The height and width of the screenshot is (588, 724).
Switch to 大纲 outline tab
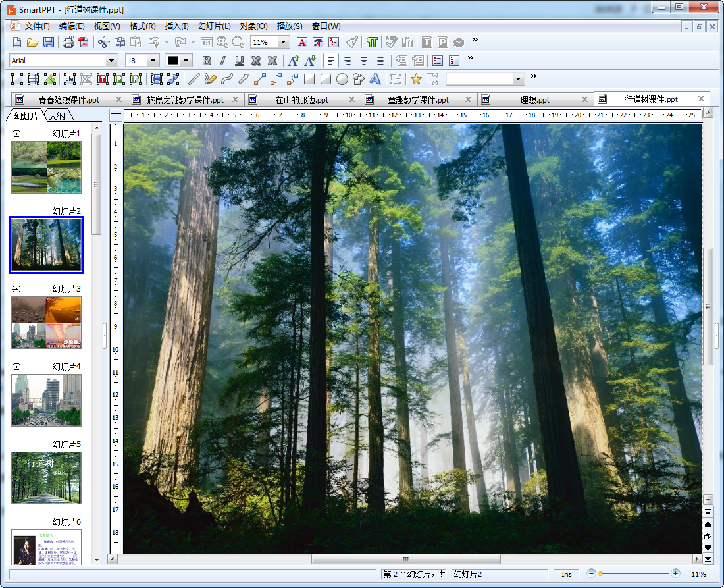click(57, 116)
